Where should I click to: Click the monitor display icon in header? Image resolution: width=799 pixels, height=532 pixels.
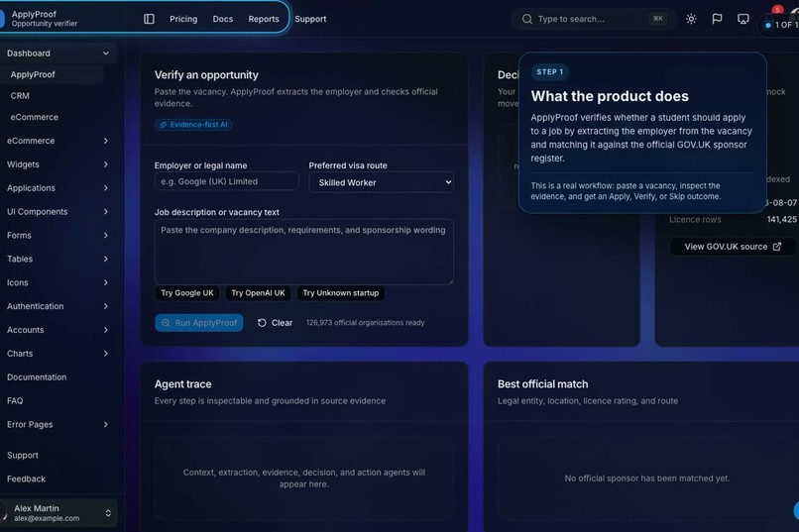pos(742,19)
